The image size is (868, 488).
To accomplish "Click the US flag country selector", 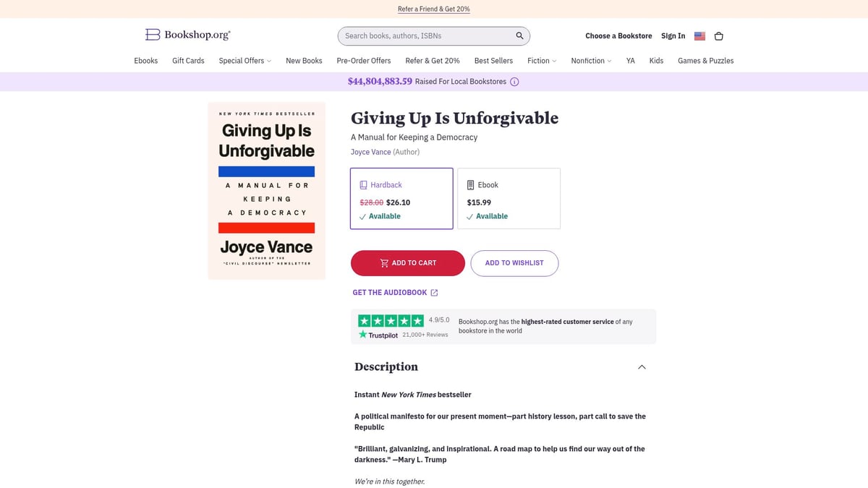I will pos(699,35).
